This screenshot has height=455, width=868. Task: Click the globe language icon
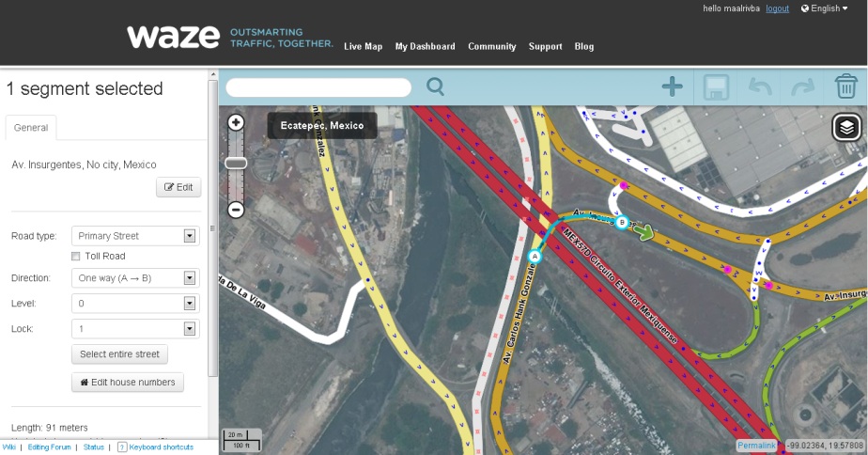tap(805, 8)
